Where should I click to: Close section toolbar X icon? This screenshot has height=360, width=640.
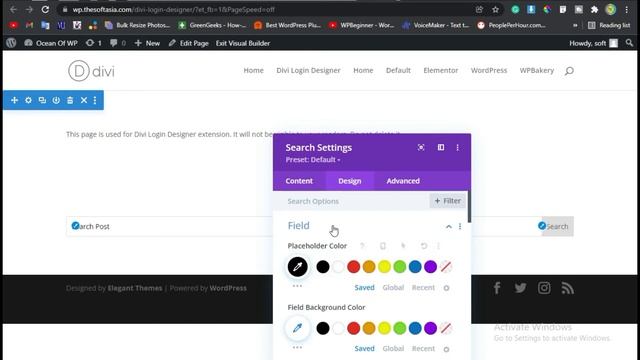pyautogui.click(x=84, y=100)
